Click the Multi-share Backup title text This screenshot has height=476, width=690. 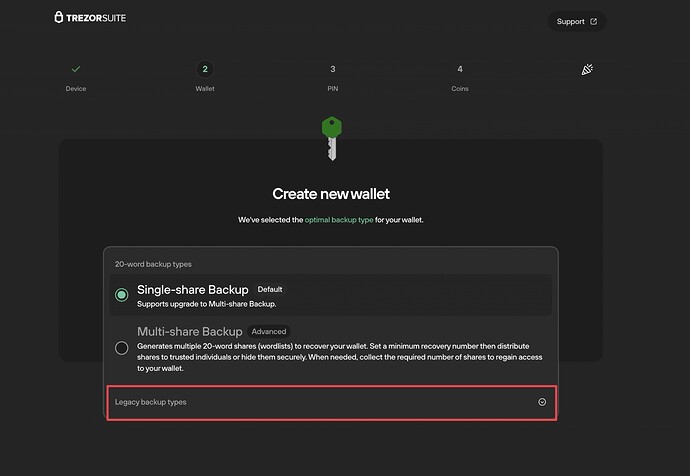coord(190,331)
